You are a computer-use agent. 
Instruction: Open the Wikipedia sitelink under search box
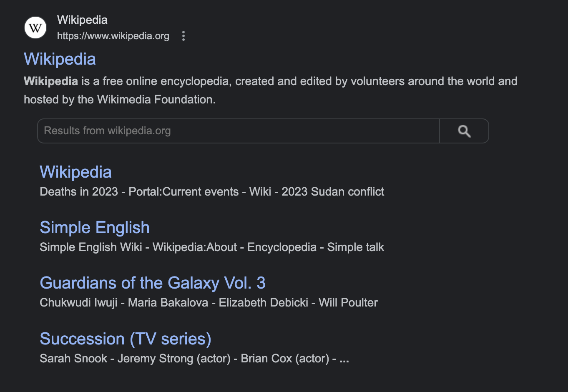75,172
